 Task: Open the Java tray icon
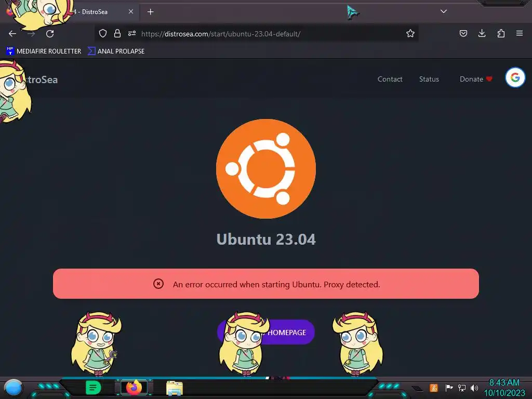click(434, 388)
